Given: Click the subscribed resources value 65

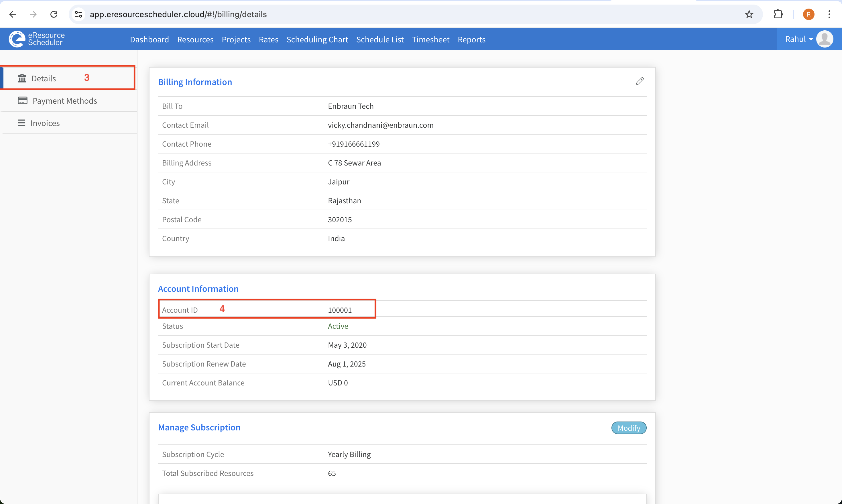Looking at the screenshot, I should tap(332, 473).
